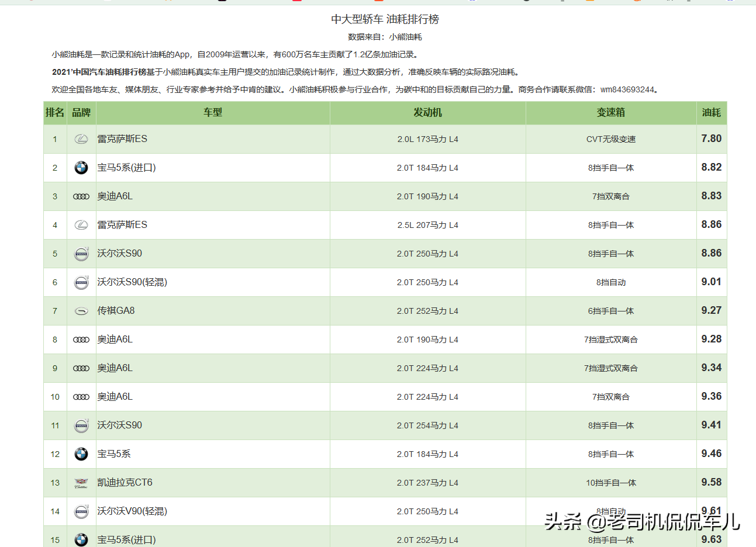The width and height of the screenshot is (756, 547).
Task: Open 雷克萨斯ES in rank 1 row
Action: (x=122, y=139)
